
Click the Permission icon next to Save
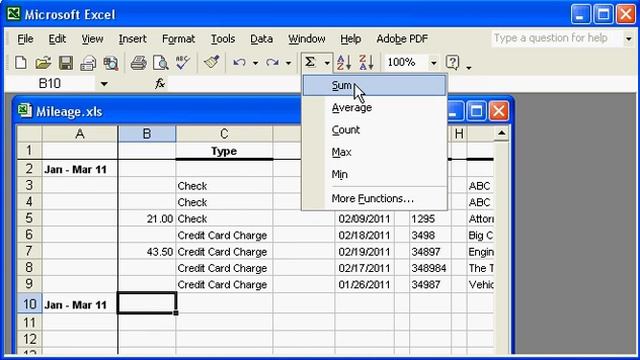[88, 63]
